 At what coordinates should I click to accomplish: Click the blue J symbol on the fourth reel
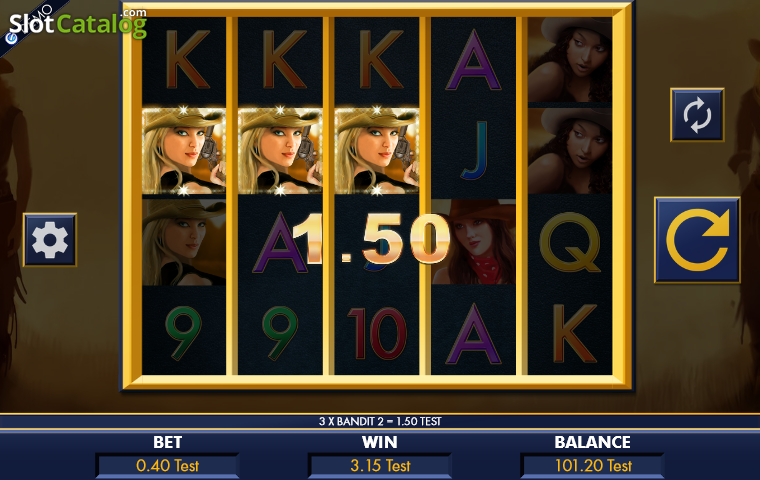(x=475, y=151)
